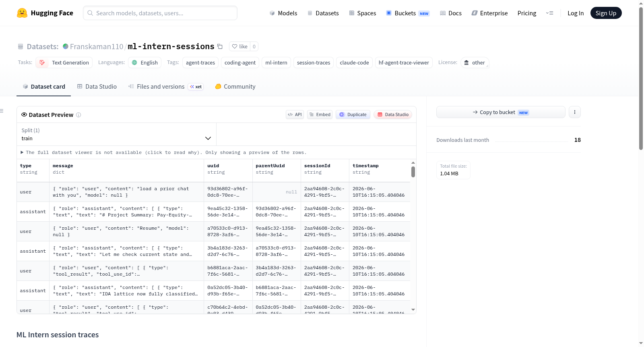Click the null parentUuid cell
The image size is (644, 347).
(277, 192)
